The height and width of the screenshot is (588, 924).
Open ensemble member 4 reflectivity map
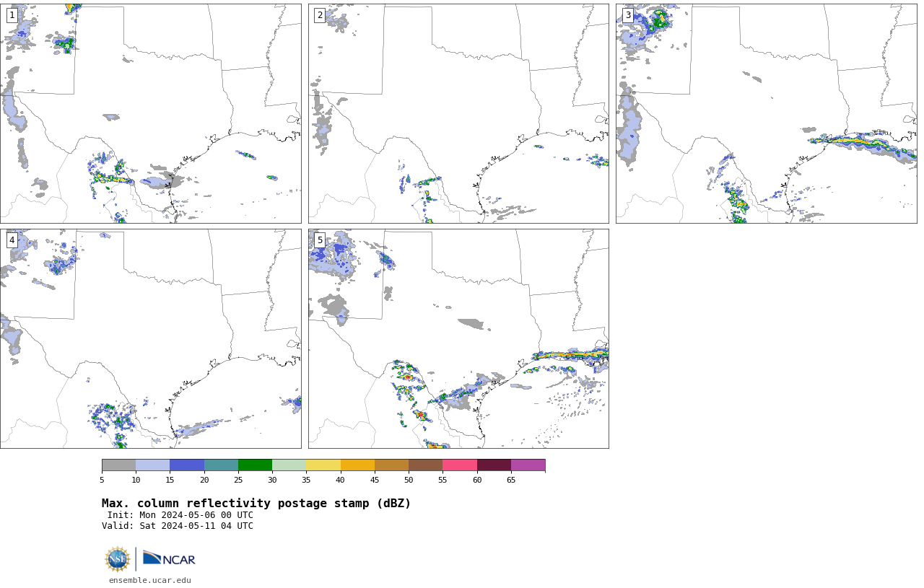[151, 338]
